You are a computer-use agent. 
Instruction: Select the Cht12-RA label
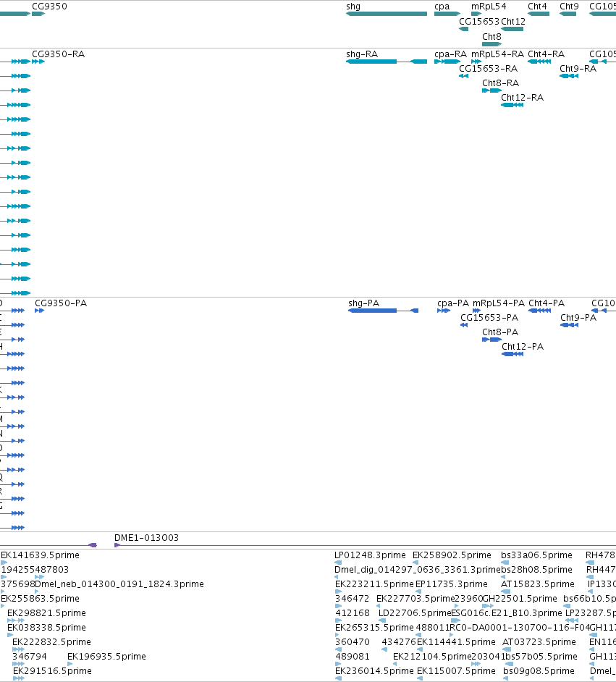pos(522,98)
